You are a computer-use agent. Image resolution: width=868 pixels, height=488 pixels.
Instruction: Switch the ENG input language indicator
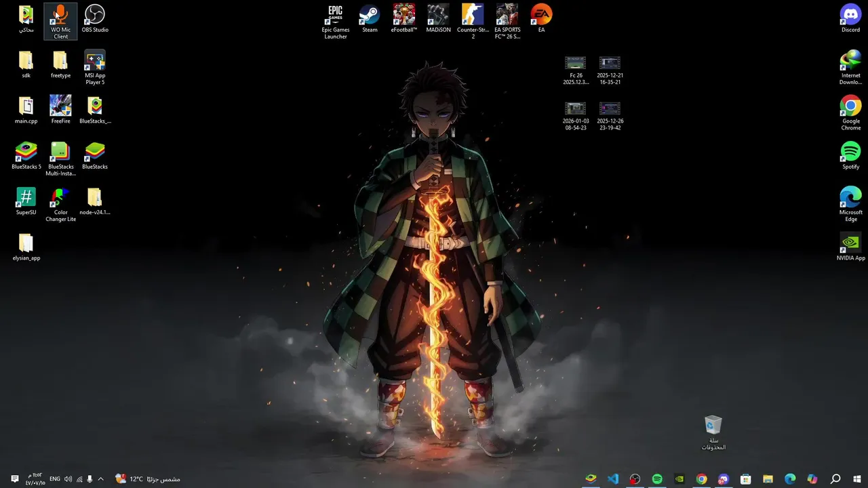(x=55, y=479)
